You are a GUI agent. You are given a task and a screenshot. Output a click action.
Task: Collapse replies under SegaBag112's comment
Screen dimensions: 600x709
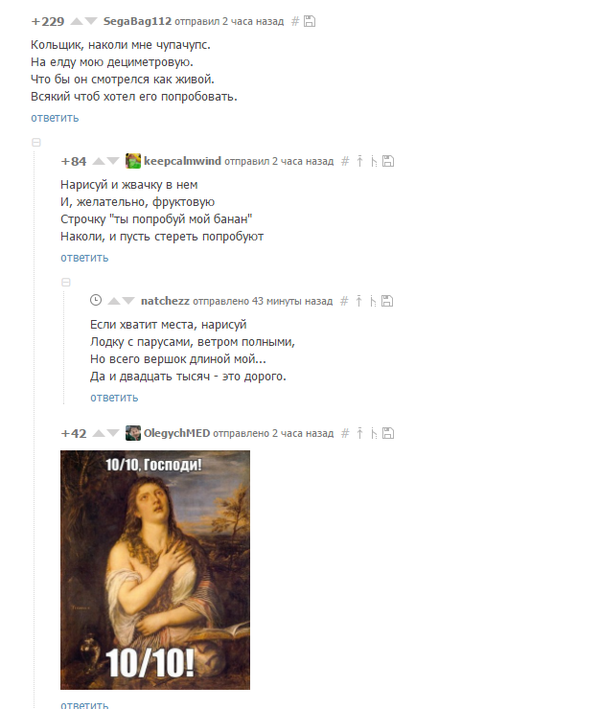click(x=36, y=142)
